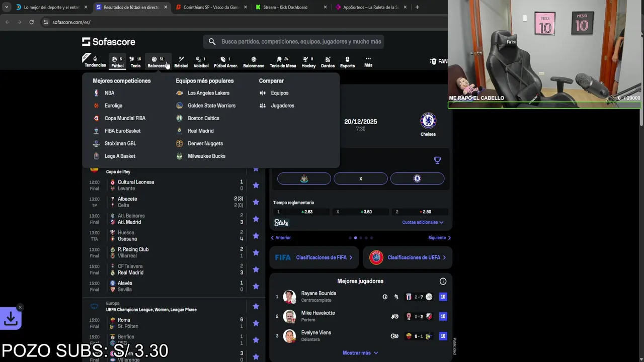Image resolution: width=644 pixels, height=362 pixels.
Task: Open Rayane Bounida player row
Action: coord(360,297)
